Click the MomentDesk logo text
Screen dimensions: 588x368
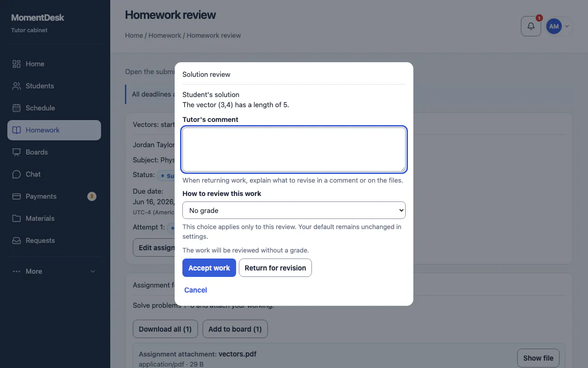click(x=38, y=17)
